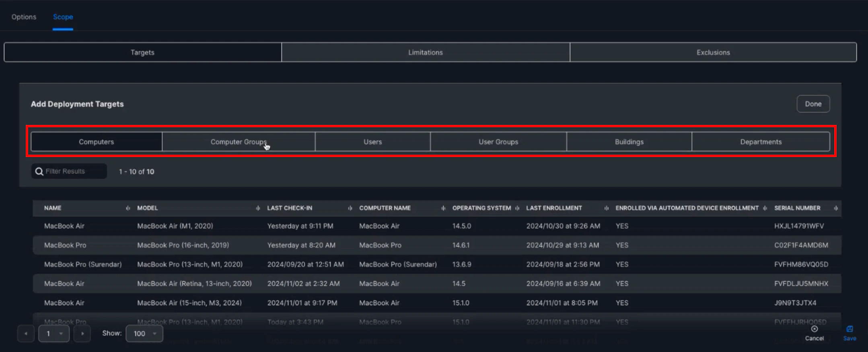
Task: Sort by LAST ENROLLMENT column header
Action: 554,208
